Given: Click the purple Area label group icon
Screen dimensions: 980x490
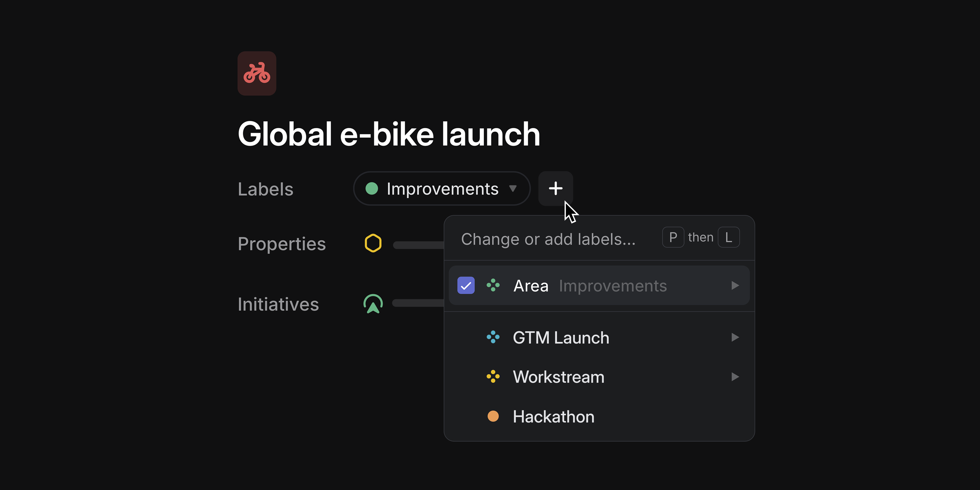Looking at the screenshot, I should tap(493, 285).
